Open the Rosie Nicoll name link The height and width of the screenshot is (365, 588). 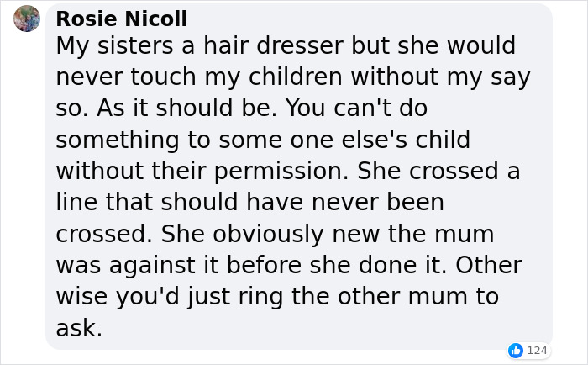pyautogui.click(x=122, y=19)
